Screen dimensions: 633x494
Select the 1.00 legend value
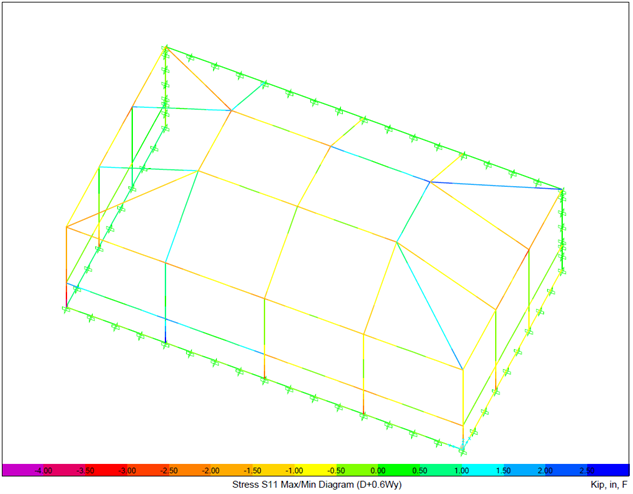click(x=462, y=471)
